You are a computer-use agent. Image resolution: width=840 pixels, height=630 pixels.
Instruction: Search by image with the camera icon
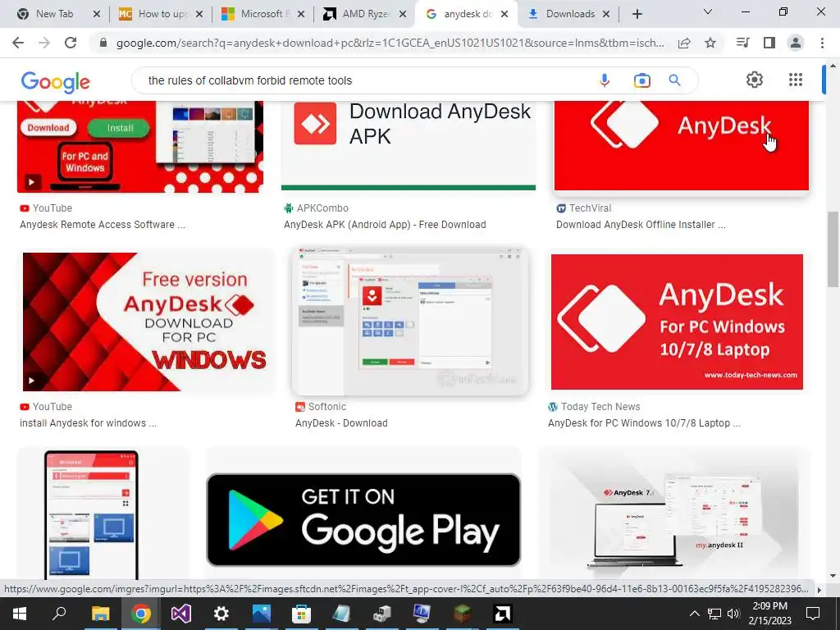[x=641, y=80]
